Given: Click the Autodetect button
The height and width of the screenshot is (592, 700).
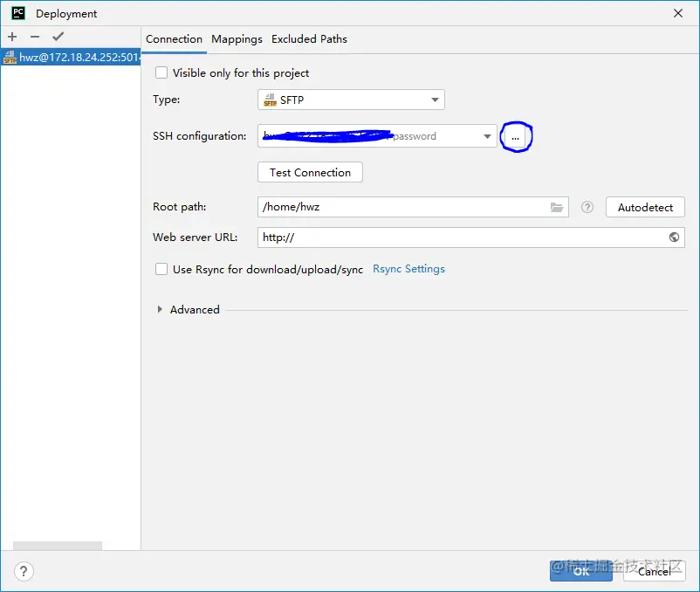Looking at the screenshot, I should [x=645, y=207].
